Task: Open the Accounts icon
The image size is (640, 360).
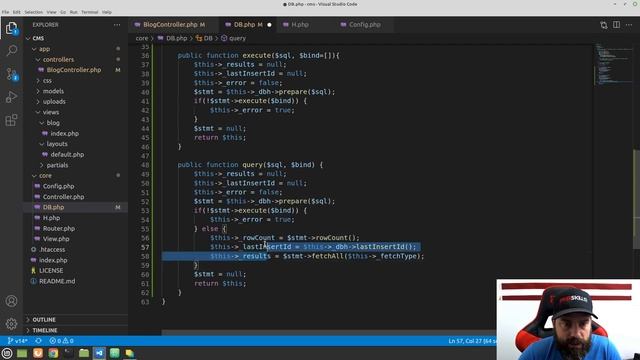Action: 11,301
